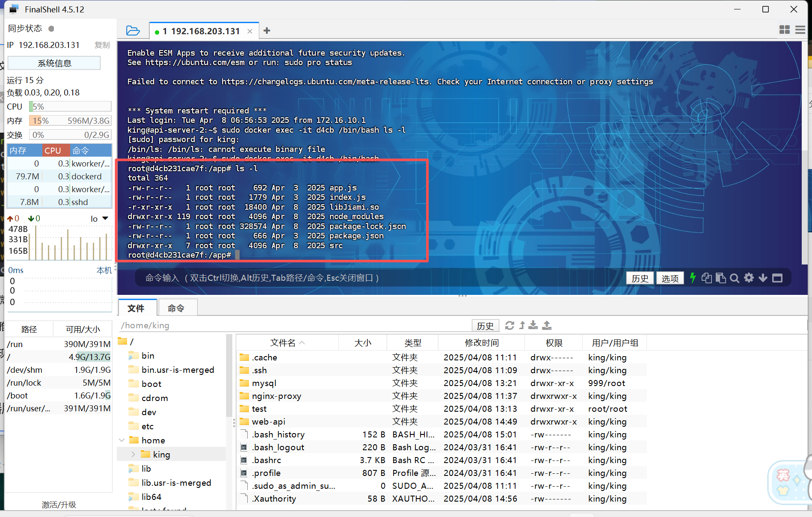Click the dockerd process row

[59, 176]
